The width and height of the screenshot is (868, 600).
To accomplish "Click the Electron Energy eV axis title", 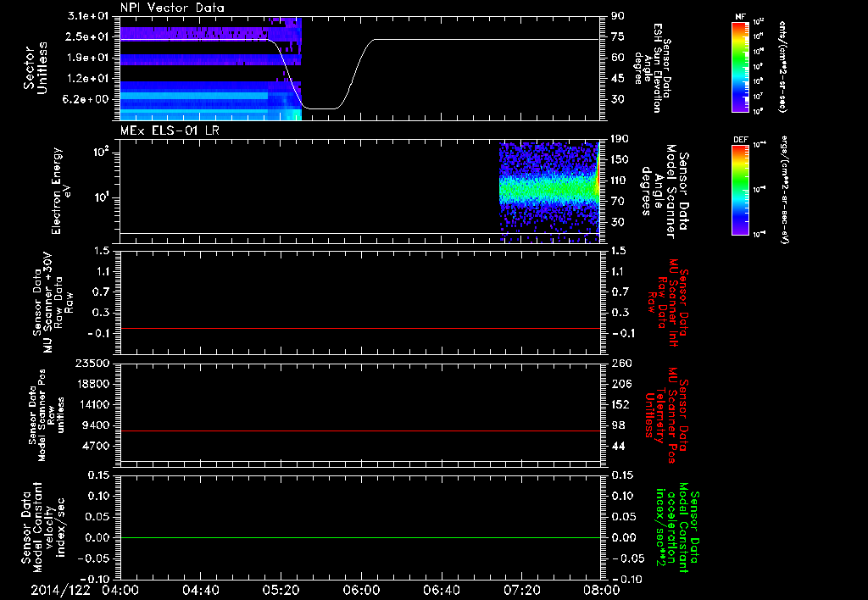I will [61, 191].
